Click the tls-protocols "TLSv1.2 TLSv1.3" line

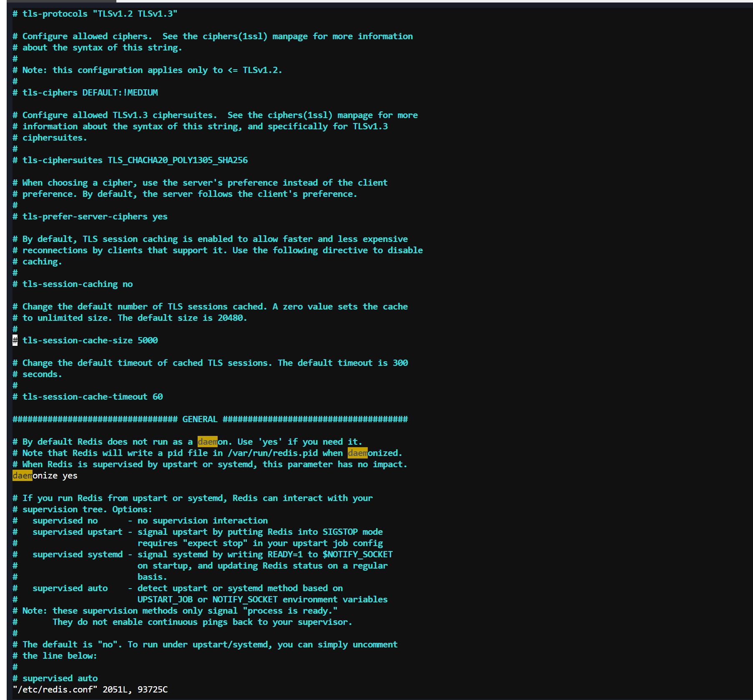(95, 14)
